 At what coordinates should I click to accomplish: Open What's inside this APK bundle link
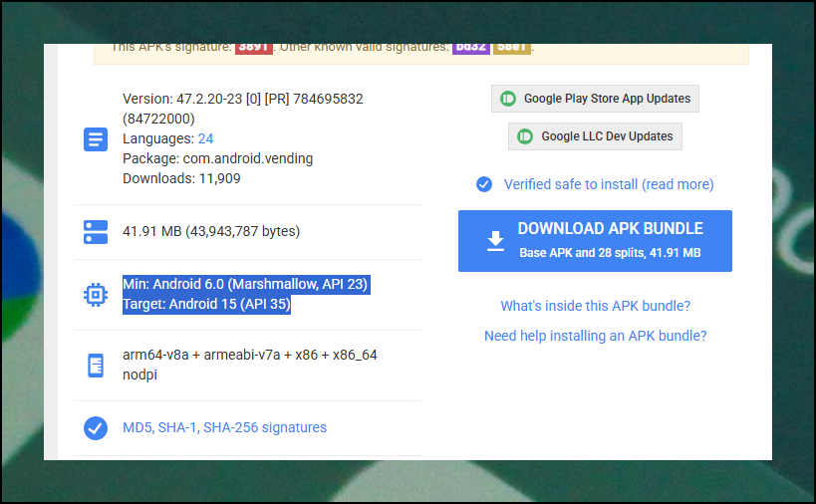(x=596, y=306)
